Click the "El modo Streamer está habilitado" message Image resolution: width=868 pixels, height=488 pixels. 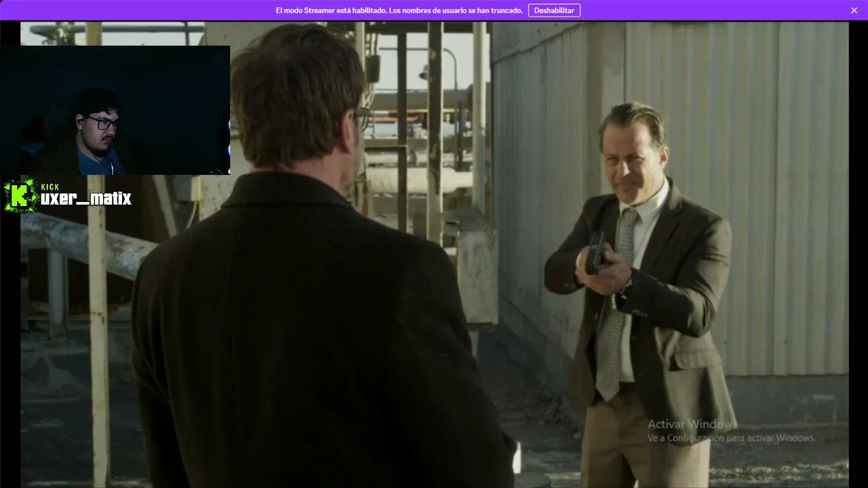[399, 10]
